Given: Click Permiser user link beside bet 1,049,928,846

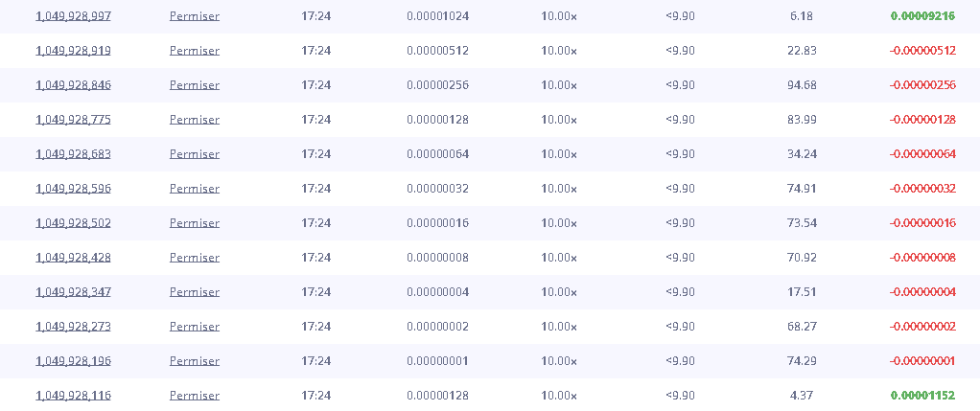Looking at the screenshot, I should pos(195,85).
